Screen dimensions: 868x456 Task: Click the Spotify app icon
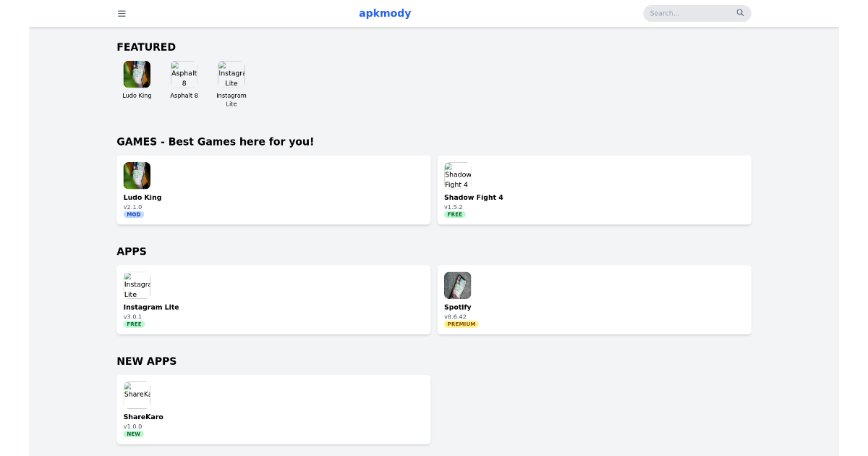coord(457,285)
